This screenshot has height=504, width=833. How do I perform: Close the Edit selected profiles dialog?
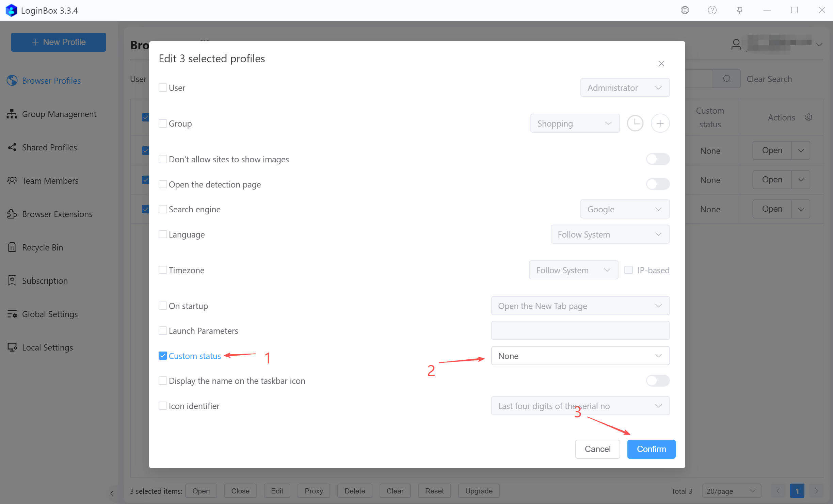click(x=661, y=64)
